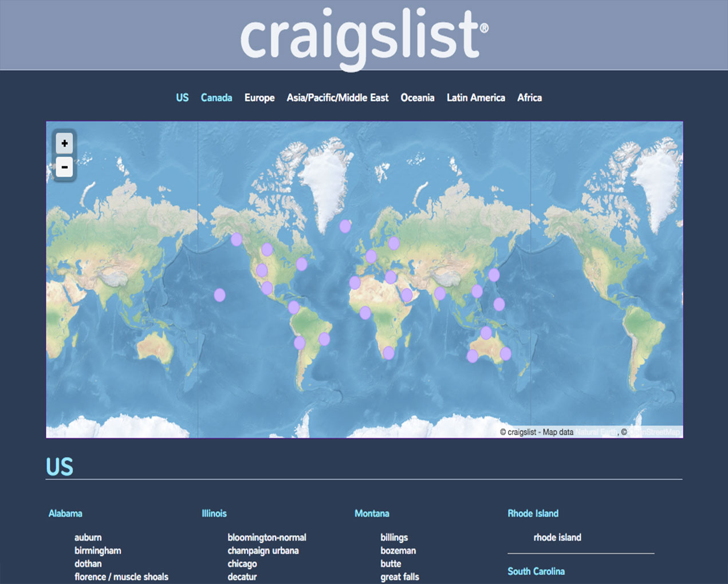
Task: Select the marker over southern Africa
Action: [390, 353]
